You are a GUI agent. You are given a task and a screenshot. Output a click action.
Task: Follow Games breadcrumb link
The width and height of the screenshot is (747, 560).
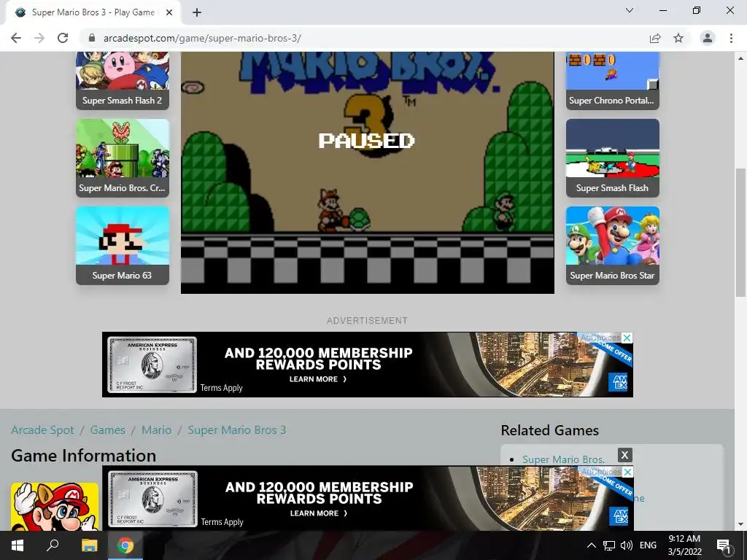(x=108, y=430)
